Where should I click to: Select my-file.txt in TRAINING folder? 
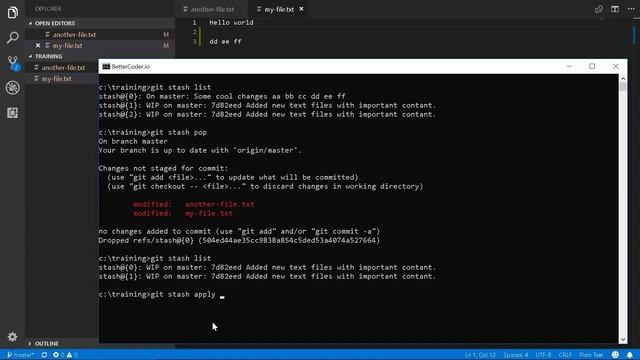point(56,78)
